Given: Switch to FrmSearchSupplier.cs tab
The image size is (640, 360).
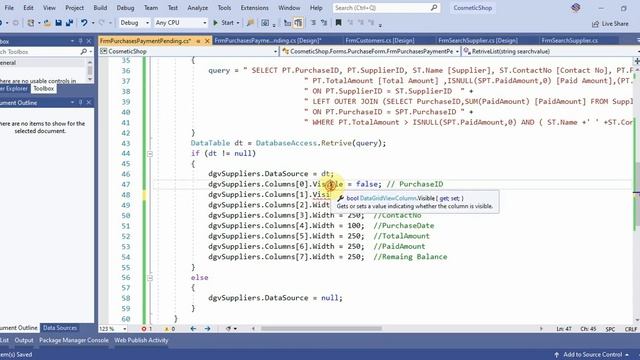Looking at the screenshot, I should (x=570, y=40).
